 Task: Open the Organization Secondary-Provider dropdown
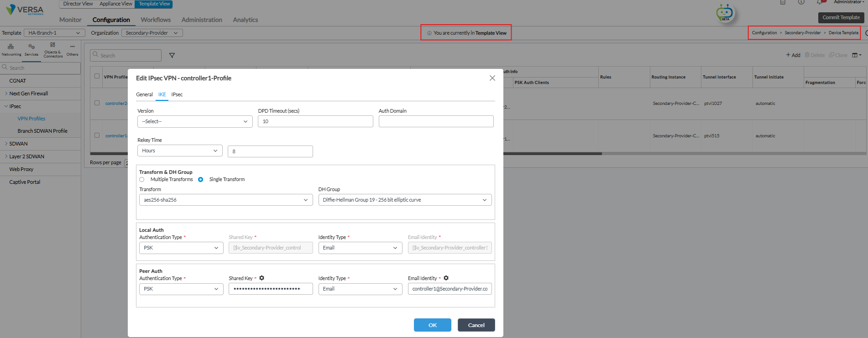(x=152, y=33)
